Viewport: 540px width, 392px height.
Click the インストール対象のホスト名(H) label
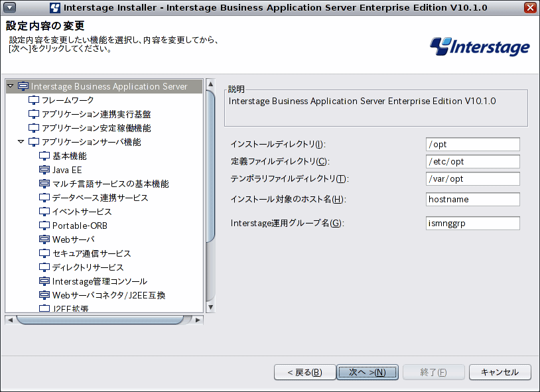[x=289, y=199]
